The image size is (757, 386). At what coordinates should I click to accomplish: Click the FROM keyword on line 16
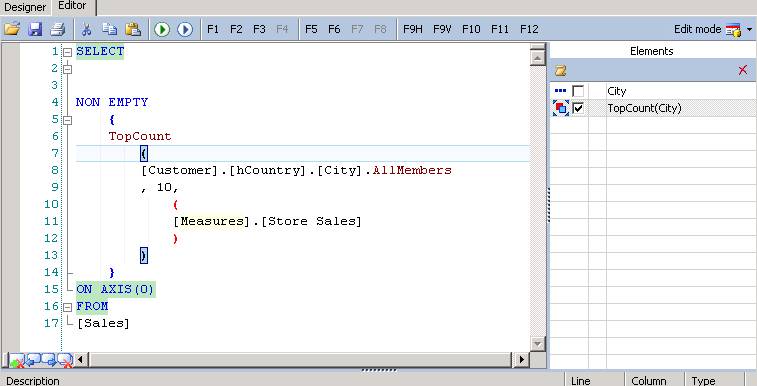point(92,306)
